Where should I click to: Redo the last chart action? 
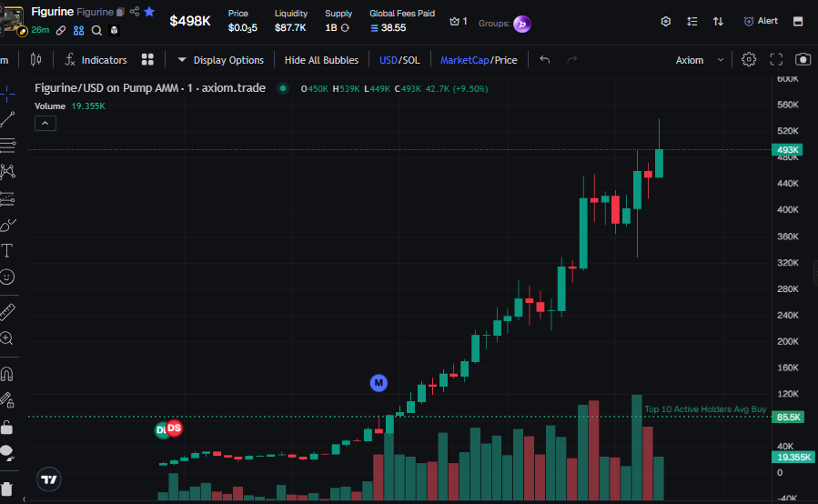click(x=571, y=59)
